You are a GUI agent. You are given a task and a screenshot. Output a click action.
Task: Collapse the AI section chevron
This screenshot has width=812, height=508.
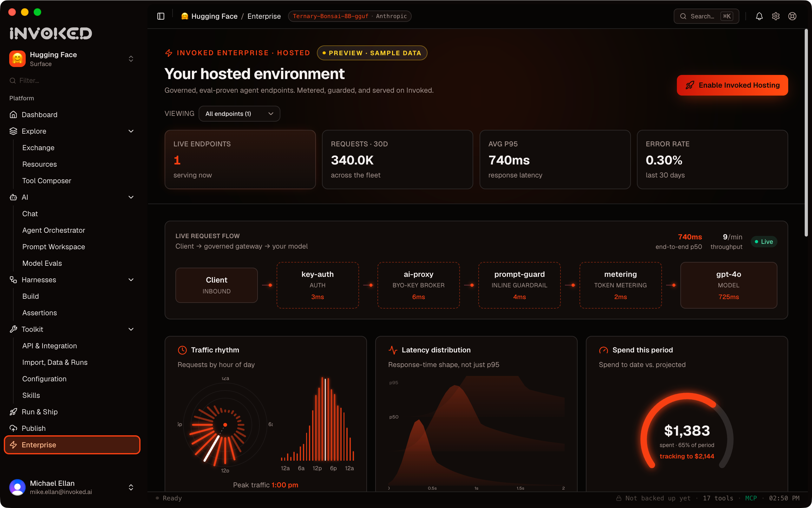(131, 197)
